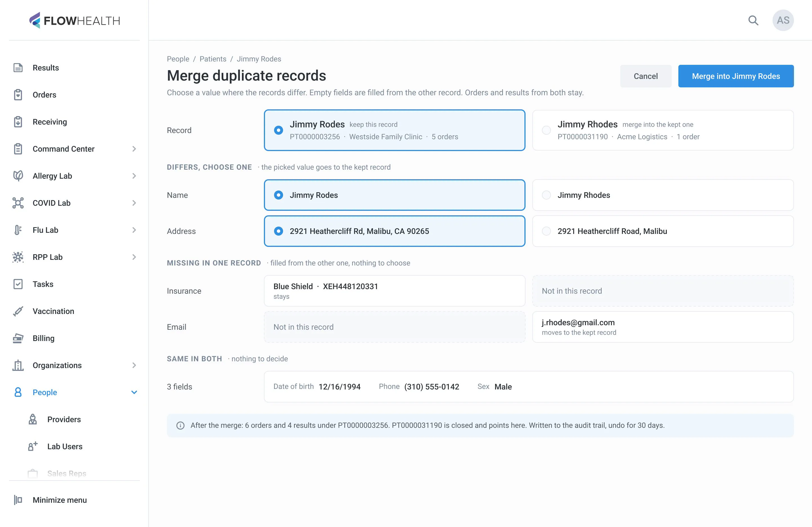This screenshot has height=527, width=812.
Task: Click the Command Center icon
Action: click(18, 149)
